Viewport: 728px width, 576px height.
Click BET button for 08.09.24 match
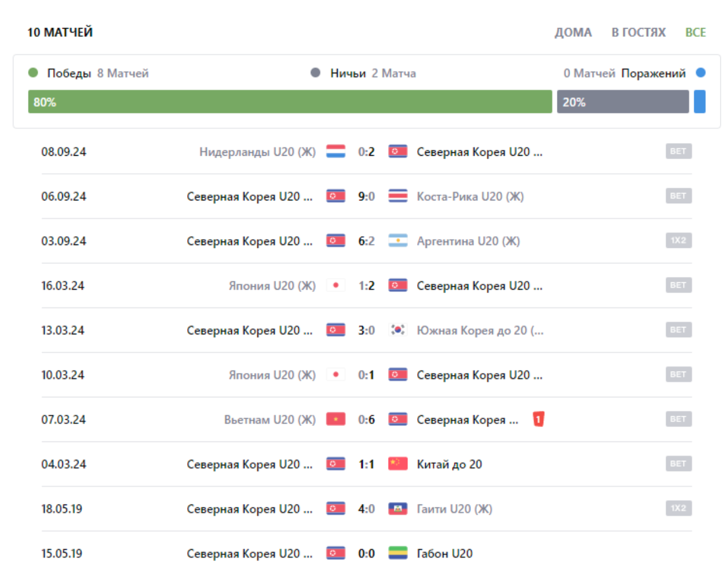point(678,151)
